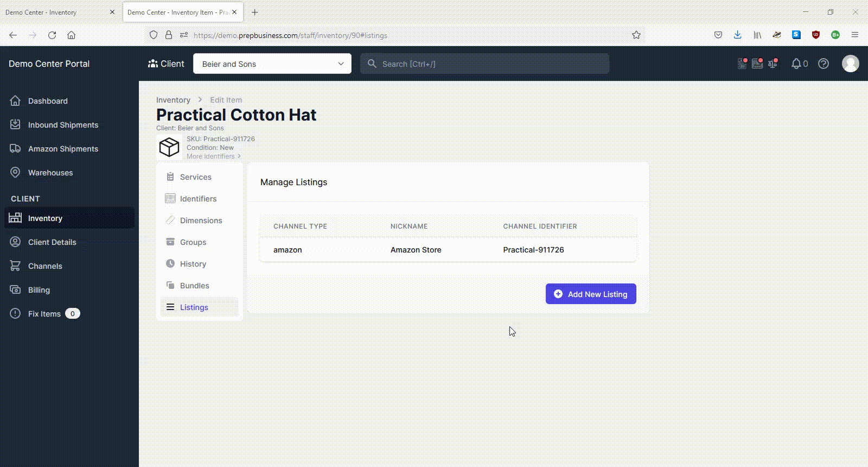This screenshot has width=868, height=467.
Task: Click the Inbound Shipments sidebar icon
Action: 15,124
